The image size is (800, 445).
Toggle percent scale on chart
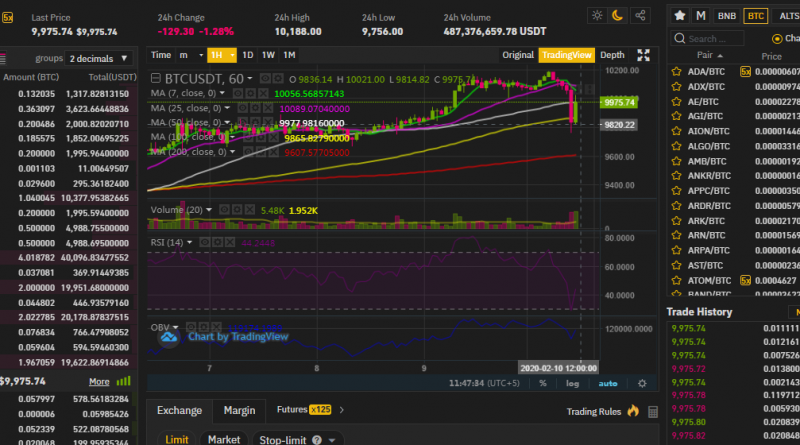coord(543,383)
